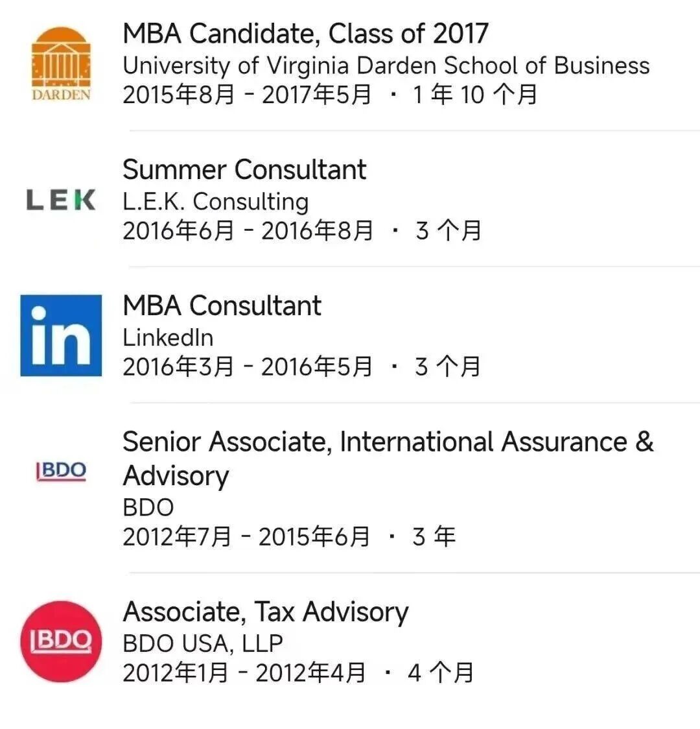Click the BDO USA, LLP company name

(203, 643)
